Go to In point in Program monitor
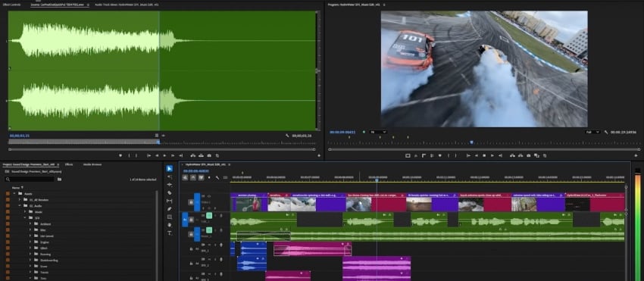Screen dimensions: 644x281 [x=468, y=156]
